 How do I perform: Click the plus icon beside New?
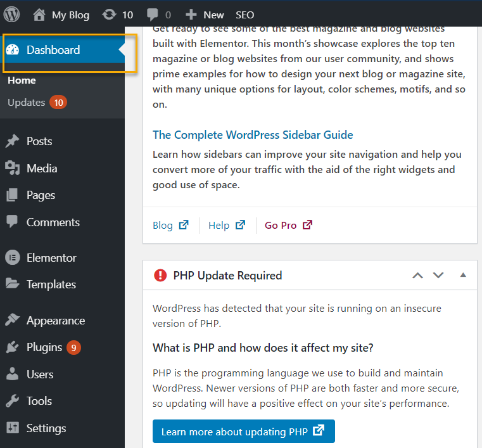coord(191,15)
